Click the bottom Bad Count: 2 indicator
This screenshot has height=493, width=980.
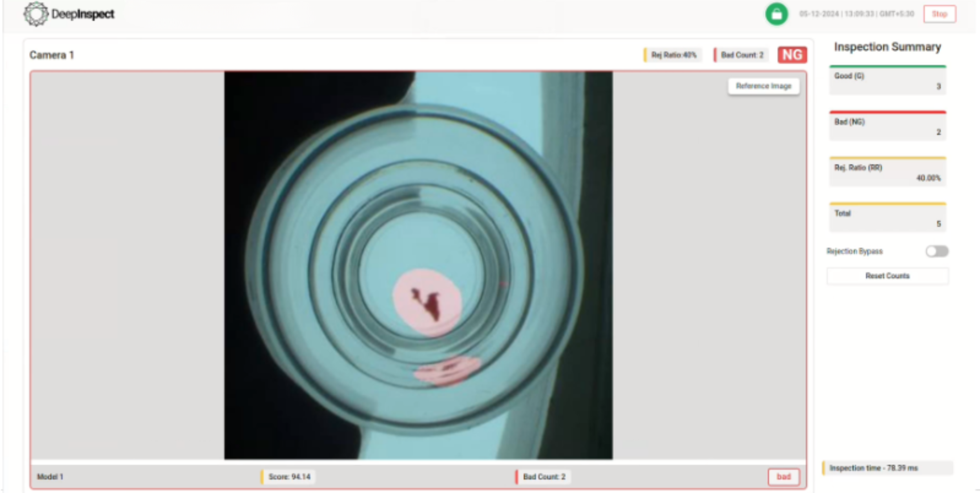[x=544, y=477]
